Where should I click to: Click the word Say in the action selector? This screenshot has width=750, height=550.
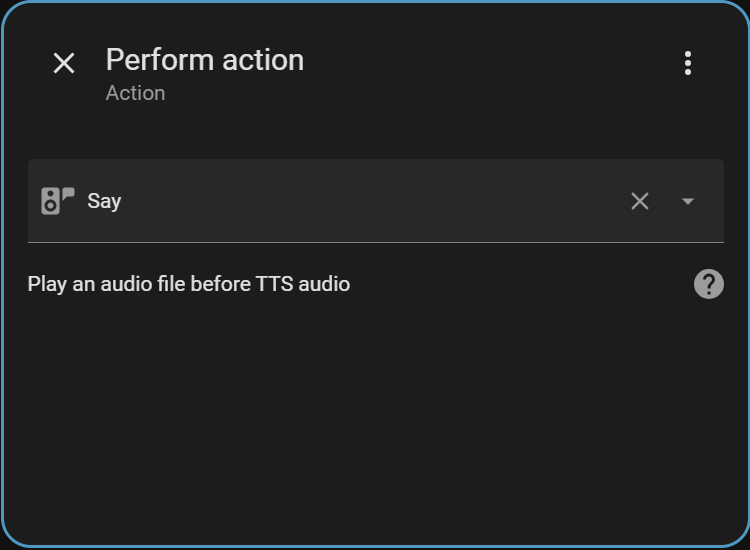(104, 201)
